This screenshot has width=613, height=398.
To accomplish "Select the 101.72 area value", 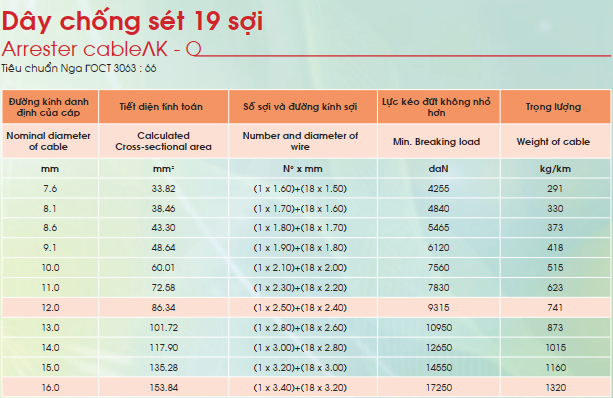I will [x=163, y=328].
